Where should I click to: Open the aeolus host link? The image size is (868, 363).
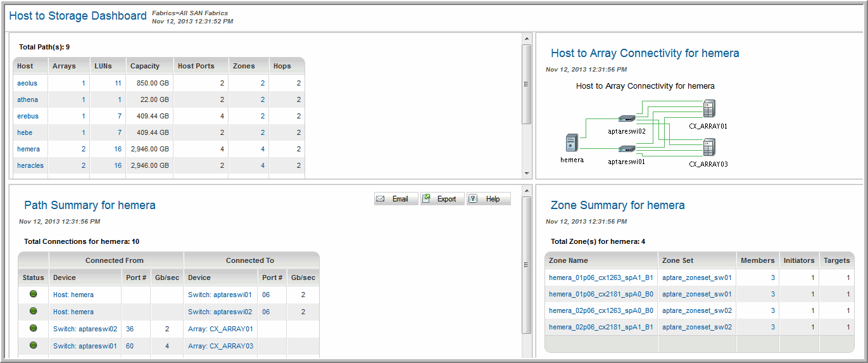point(27,83)
